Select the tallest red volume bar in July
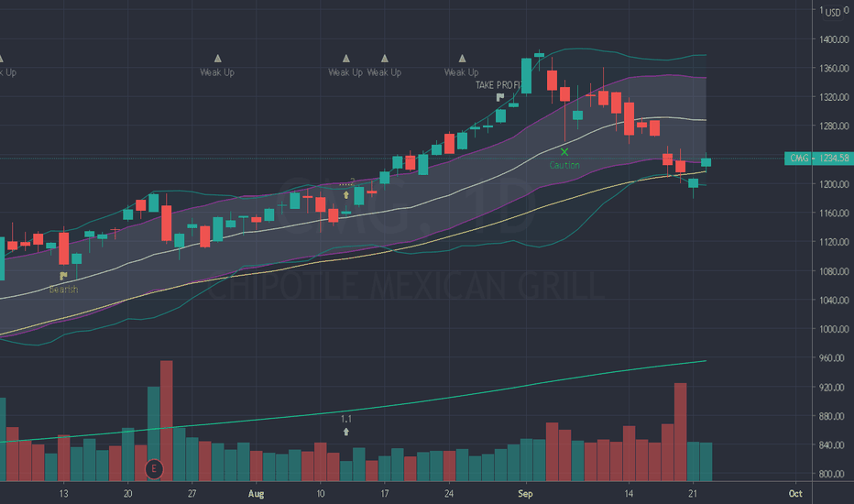 tap(167, 421)
